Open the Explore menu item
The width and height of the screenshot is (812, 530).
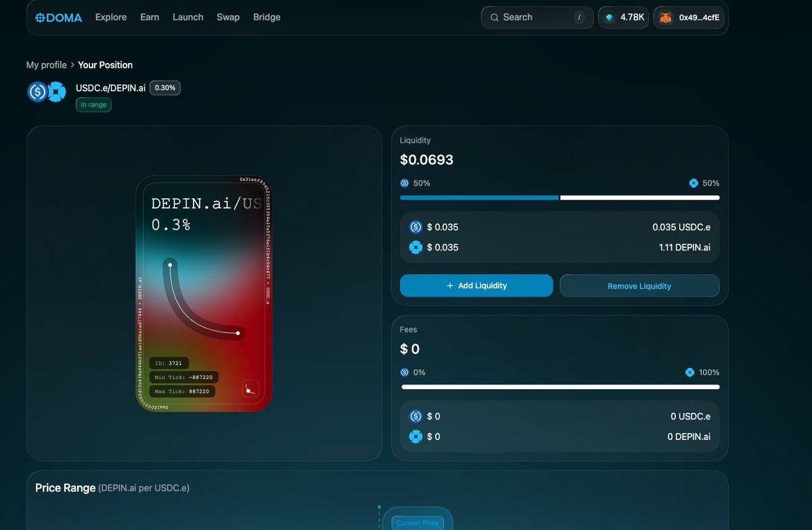[x=111, y=17]
